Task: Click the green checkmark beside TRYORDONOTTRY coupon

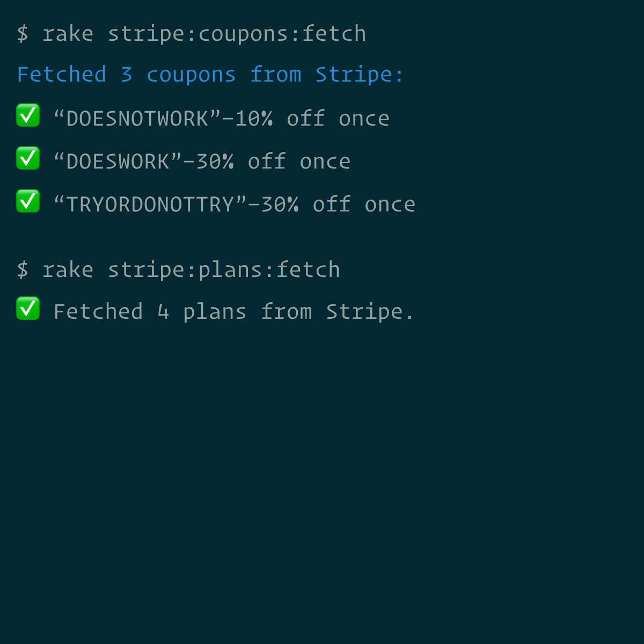Action: pos(28,201)
